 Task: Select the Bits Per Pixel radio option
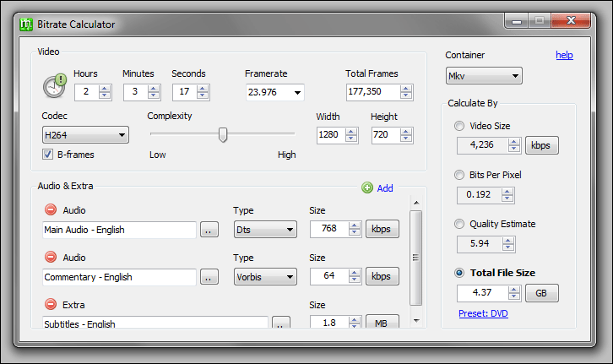pyautogui.click(x=459, y=175)
